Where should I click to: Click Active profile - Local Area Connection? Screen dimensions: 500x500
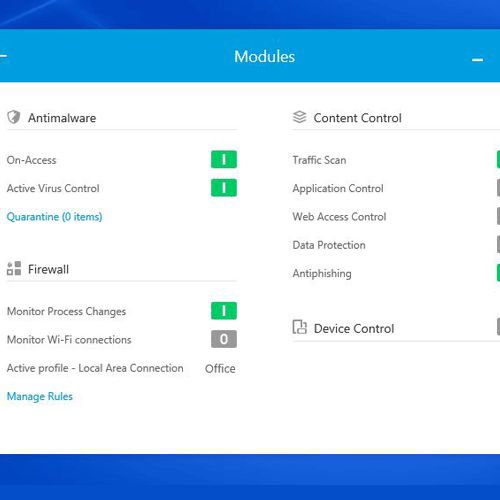95,368
